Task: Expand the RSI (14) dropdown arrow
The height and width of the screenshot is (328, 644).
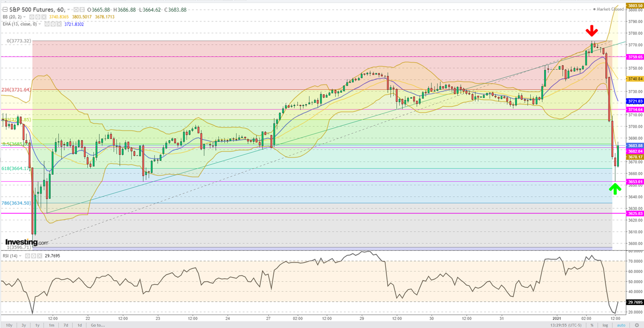Action: [20, 256]
